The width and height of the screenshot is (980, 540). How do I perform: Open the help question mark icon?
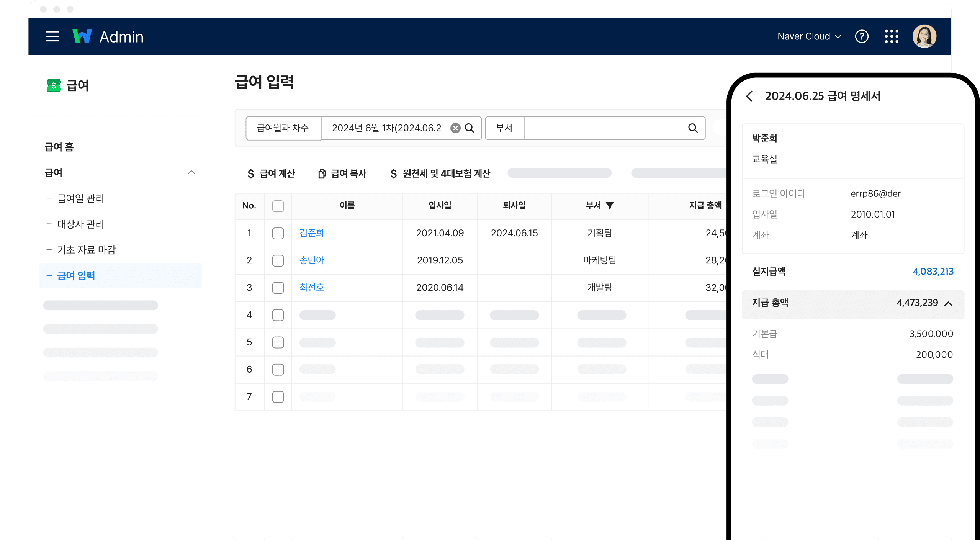tap(862, 36)
